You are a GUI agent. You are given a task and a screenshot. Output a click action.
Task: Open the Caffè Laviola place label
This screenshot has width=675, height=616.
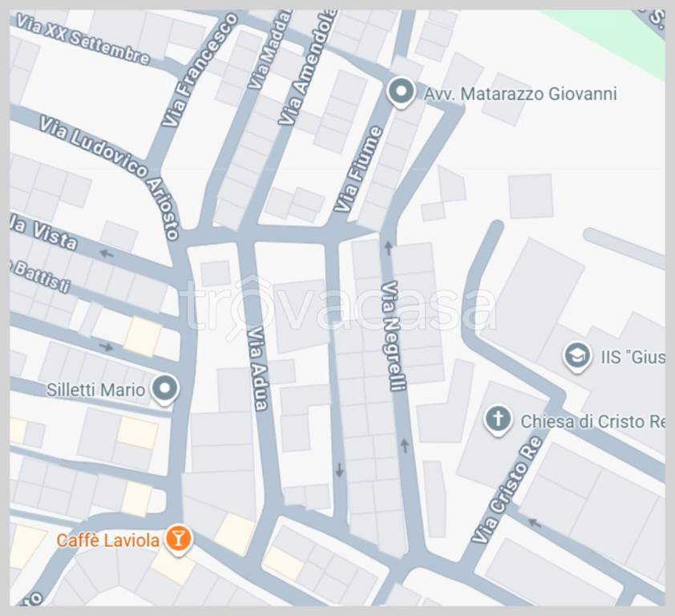(107, 540)
